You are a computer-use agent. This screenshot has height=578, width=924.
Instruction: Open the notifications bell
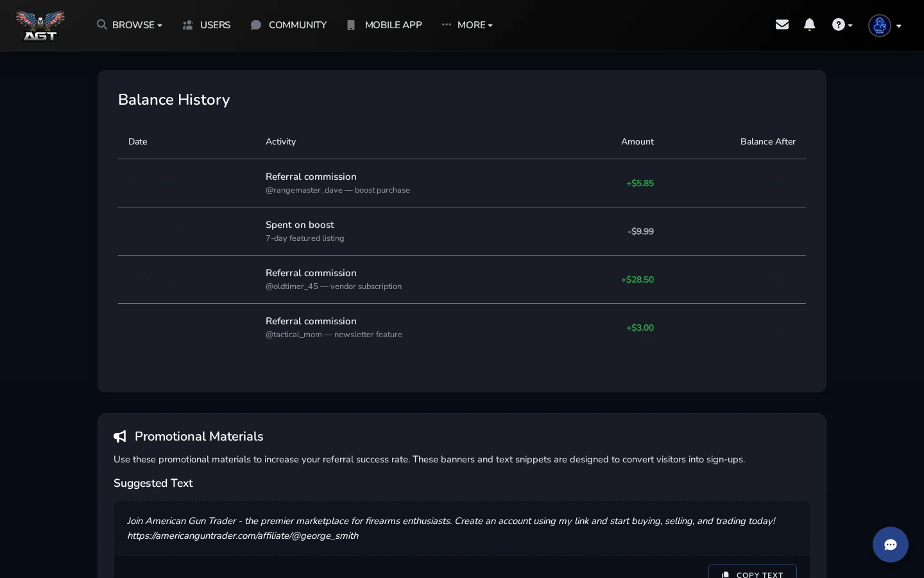tap(810, 24)
